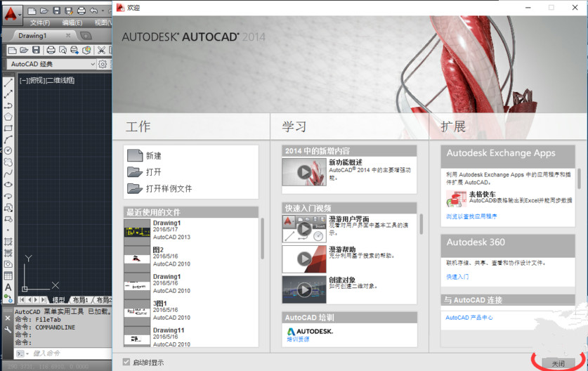
Task: Open recent file 图2 thumbnail
Action: 137,259
